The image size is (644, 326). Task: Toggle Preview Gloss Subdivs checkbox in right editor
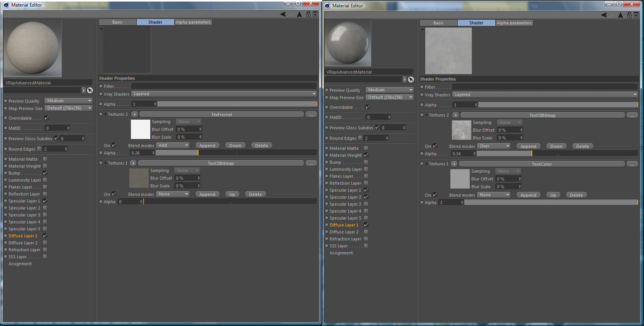pos(377,127)
